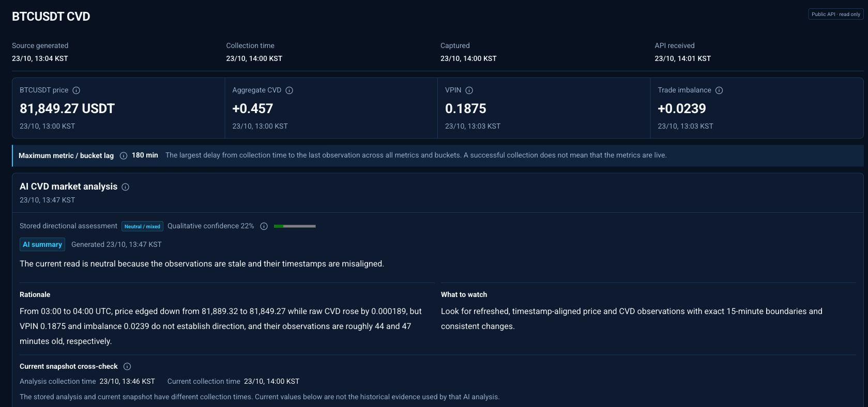Select the 23/10, 13:03 KST timestamp under VPIN
Viewport: 868px width, 407px height.
coord(473,126)
